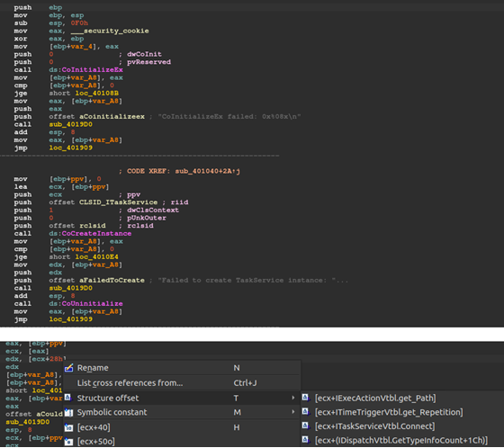Click the ___security_cookie operand
504x448 pixels.
pyautogui.click(x=110, y=31)
